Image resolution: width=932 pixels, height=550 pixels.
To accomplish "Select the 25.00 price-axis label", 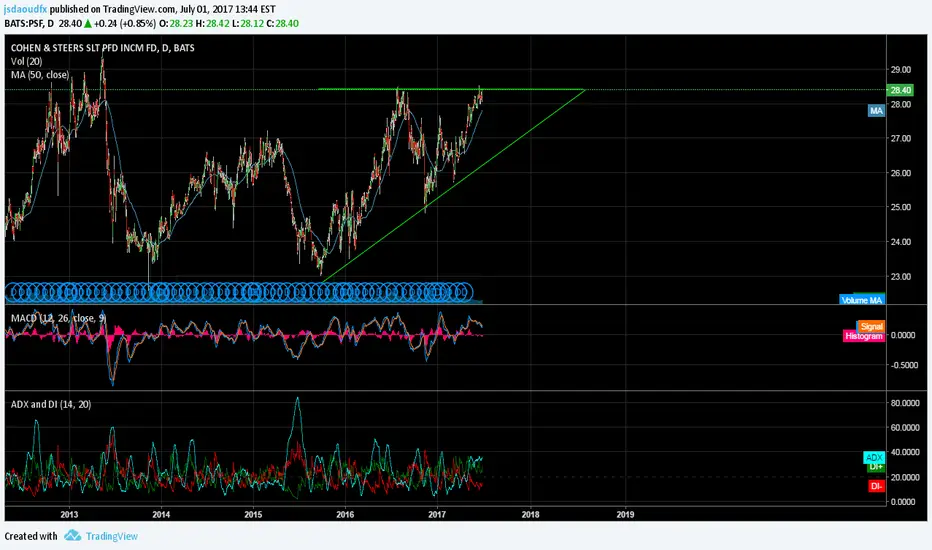I will tap(900, 208).
